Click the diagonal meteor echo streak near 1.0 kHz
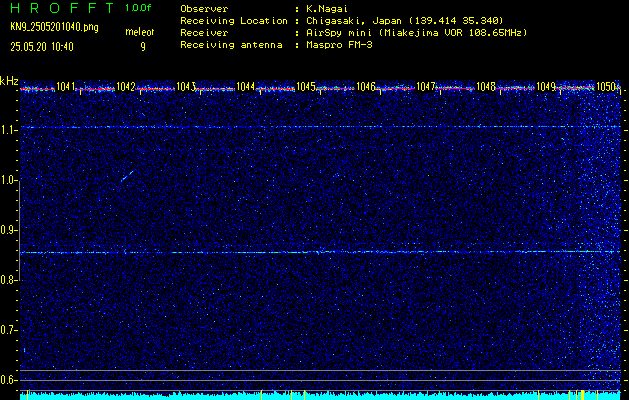 click(128, 176)
